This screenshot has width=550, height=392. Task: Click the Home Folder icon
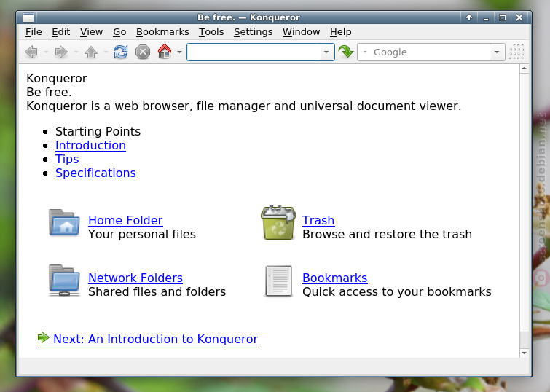[64, 222]
